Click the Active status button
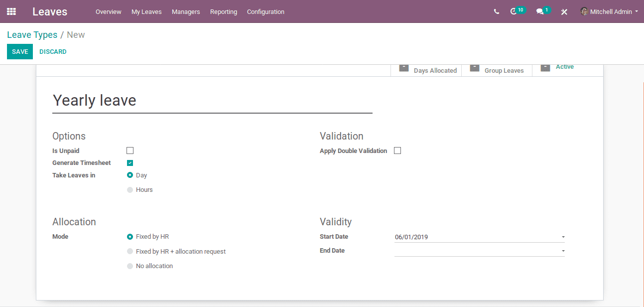 [x=567, y=70]
